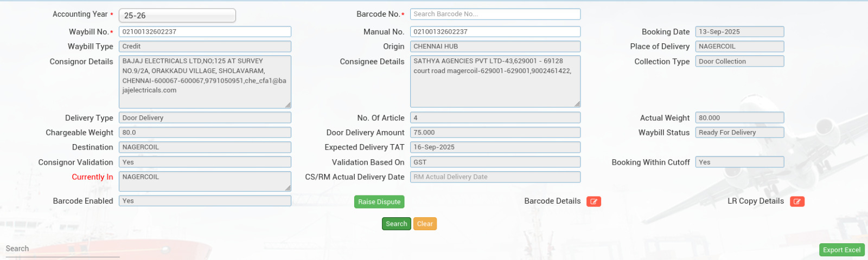The height and width of the screenshot is (260, 868).
Task: Click the Expected Delivery TAT field
Action: 495,147
